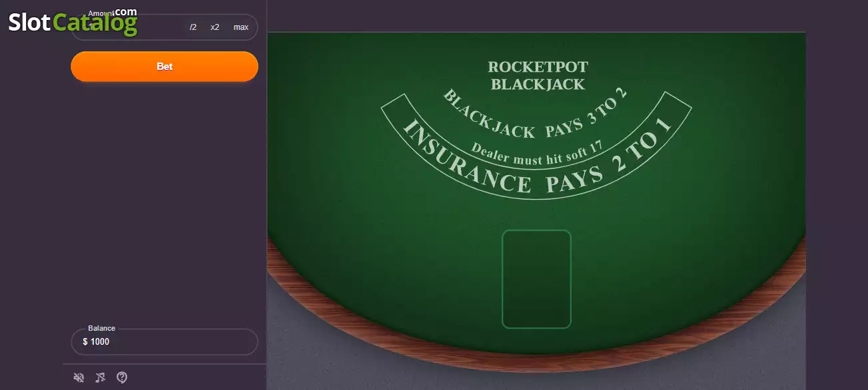This screenshot has height=390, width=868.
Task: Toggle the crossed-out music note icon
Action: point(100,378)
